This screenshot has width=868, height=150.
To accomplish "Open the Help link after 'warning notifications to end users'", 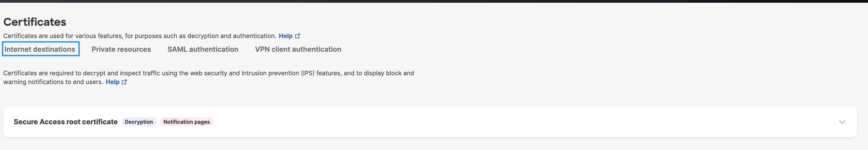I will 112,82.
